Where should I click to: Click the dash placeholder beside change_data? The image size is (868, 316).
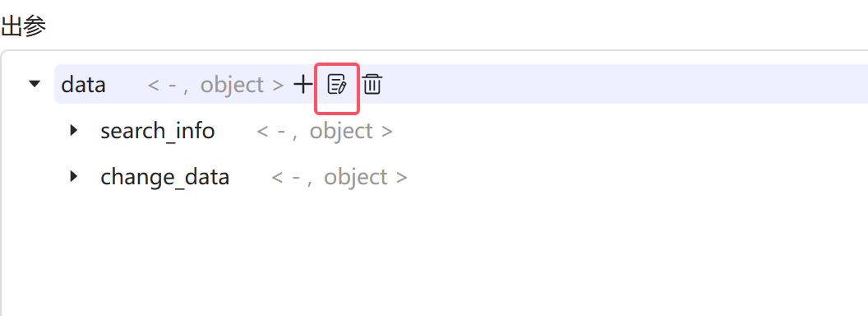pos(295,178)
